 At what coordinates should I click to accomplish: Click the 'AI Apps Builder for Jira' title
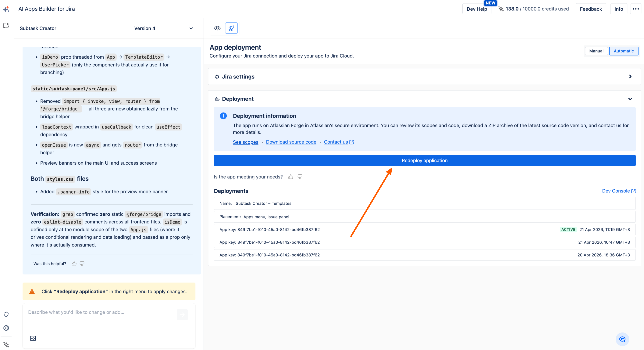pos(47,9)
